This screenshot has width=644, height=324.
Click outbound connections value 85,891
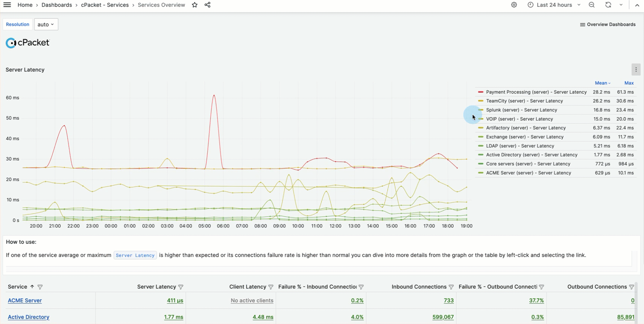tap(626, 317)
